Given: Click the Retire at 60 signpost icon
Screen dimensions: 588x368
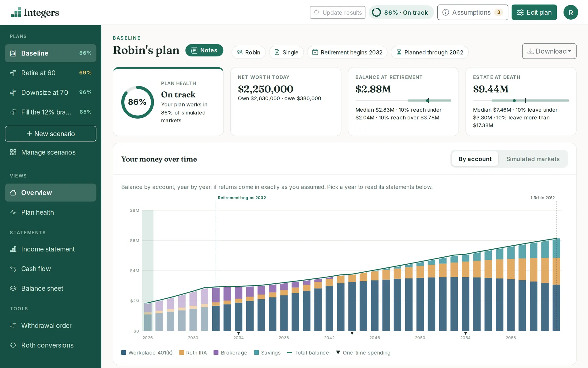Looking at the screenshot, I should pos(13,73).
